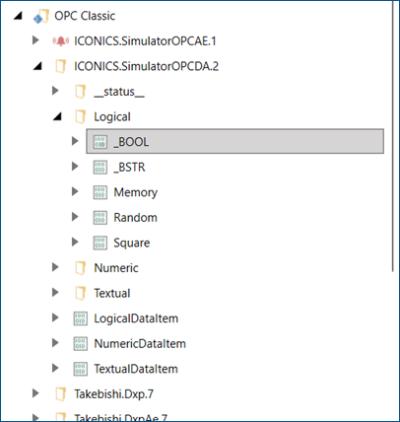The image size is (400, 422).
Task: Select the TextualDataItem entry
Action: [x=136, y=369]
